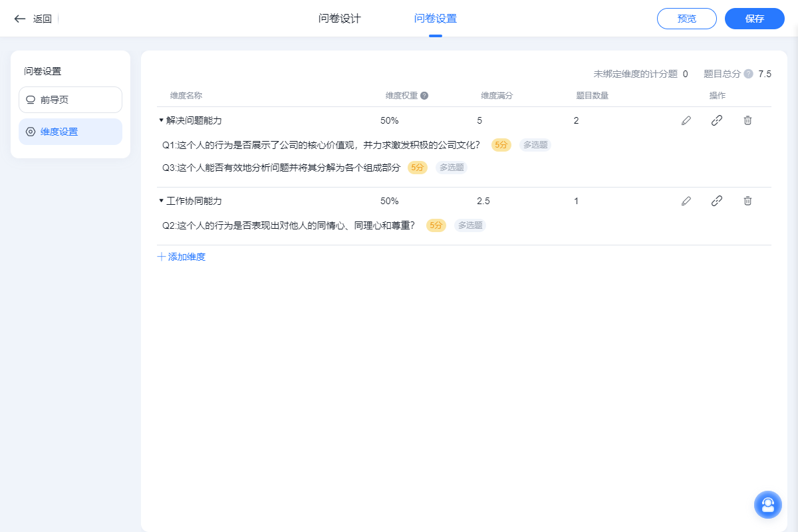Click the 添加维度 link
Viewport: 798px width, 532px height.
(x=182, y=257)
